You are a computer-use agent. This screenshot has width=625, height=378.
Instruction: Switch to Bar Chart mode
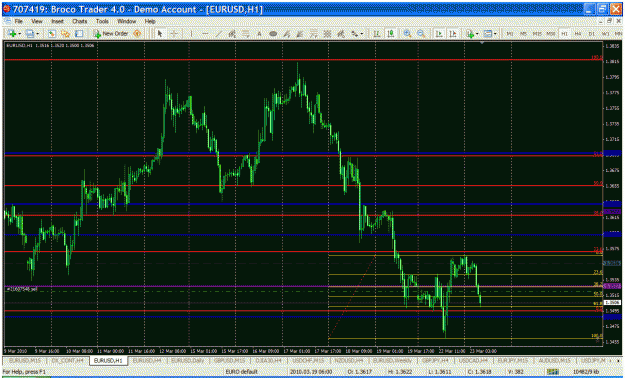[x=376, y=34]
